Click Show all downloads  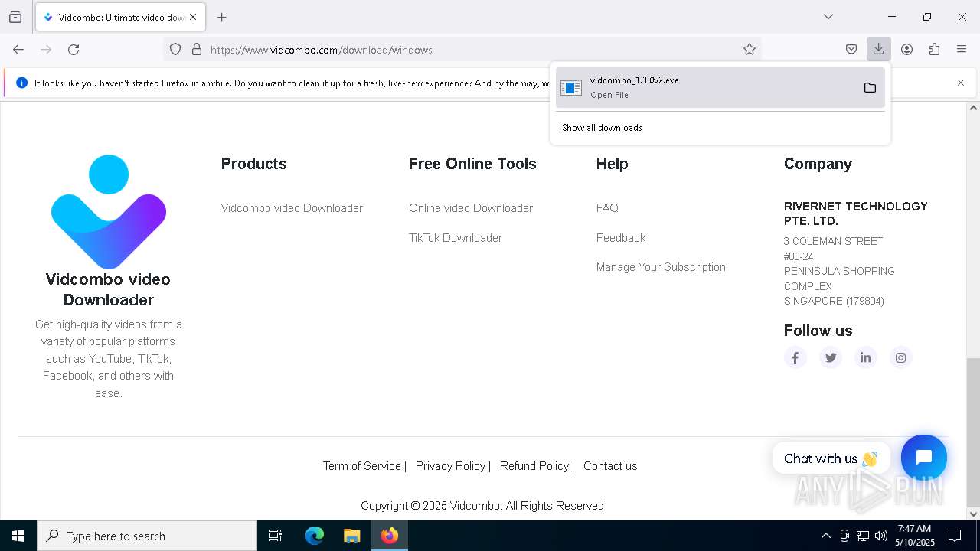[602, 128]
